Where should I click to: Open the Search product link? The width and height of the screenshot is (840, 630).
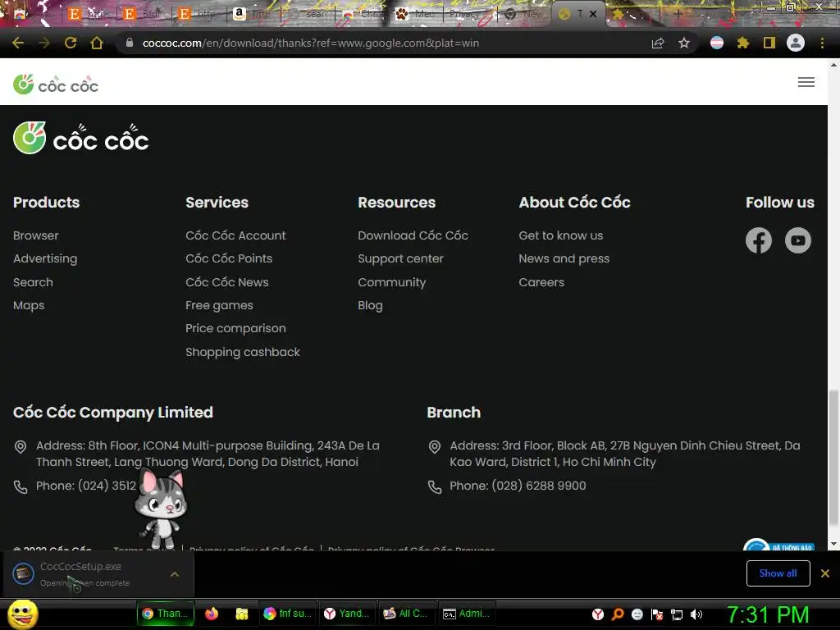click(33, 282)
